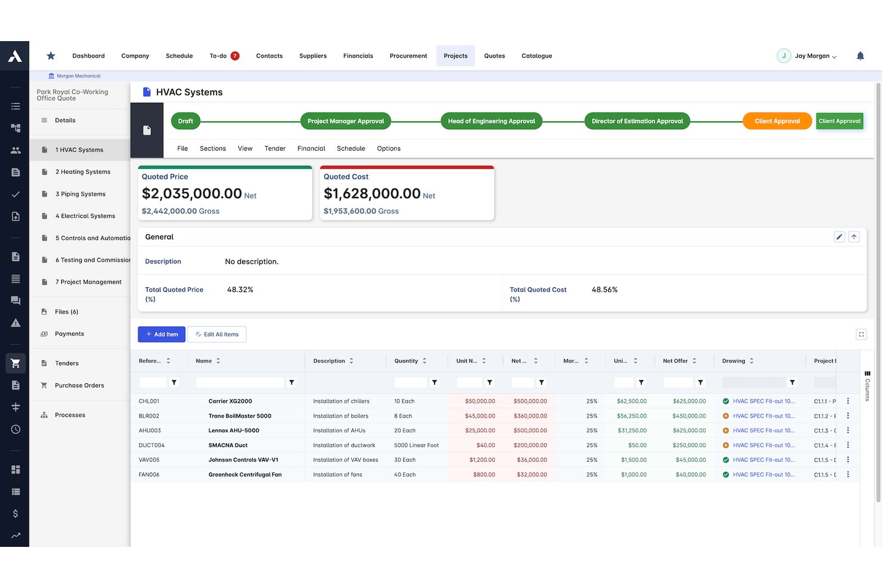The height and width of the screenshot is (588, 882).
Task: Click the Net Offer filter input field
Action: [x=678, y=382]
